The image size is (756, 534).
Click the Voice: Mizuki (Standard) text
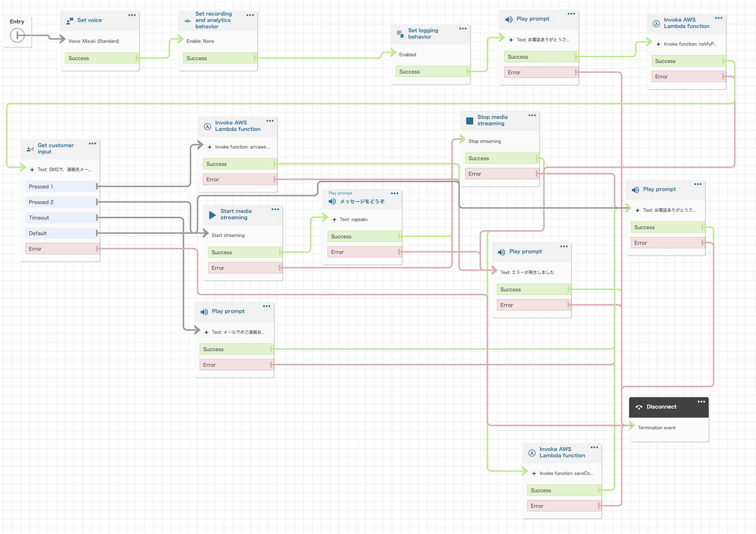94,41
